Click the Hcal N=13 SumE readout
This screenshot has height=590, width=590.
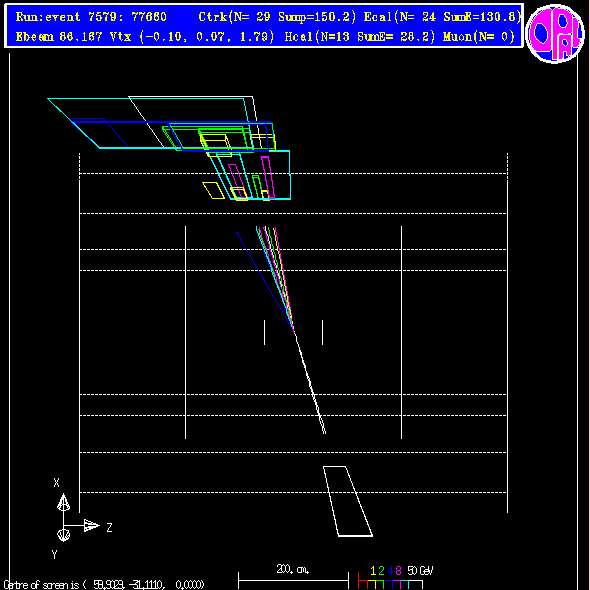click(x=360, y=37)
